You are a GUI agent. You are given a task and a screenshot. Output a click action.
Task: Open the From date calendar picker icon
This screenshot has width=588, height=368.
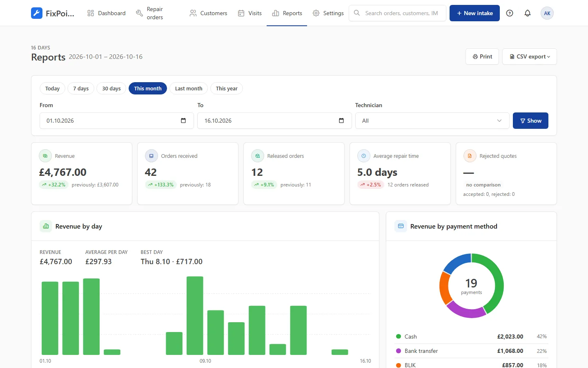(x=183, y=121)
